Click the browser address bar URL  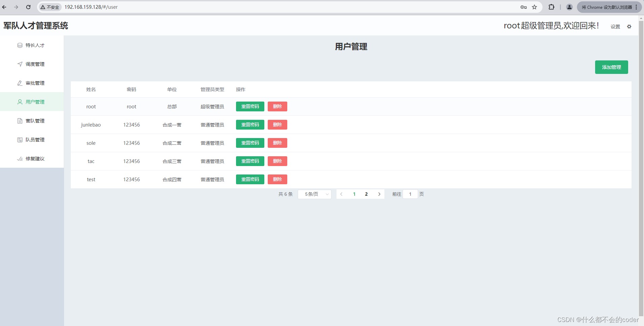[x=91, y=7]
